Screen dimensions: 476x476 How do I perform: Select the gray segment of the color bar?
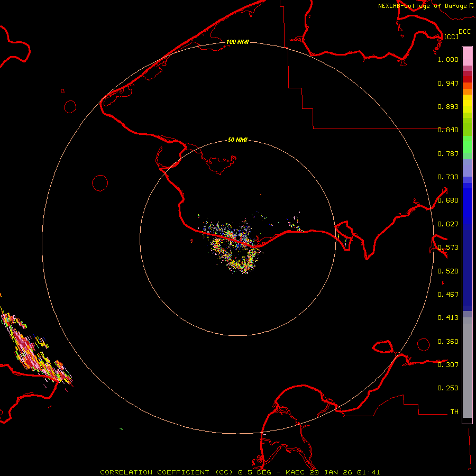click(467, 365)
